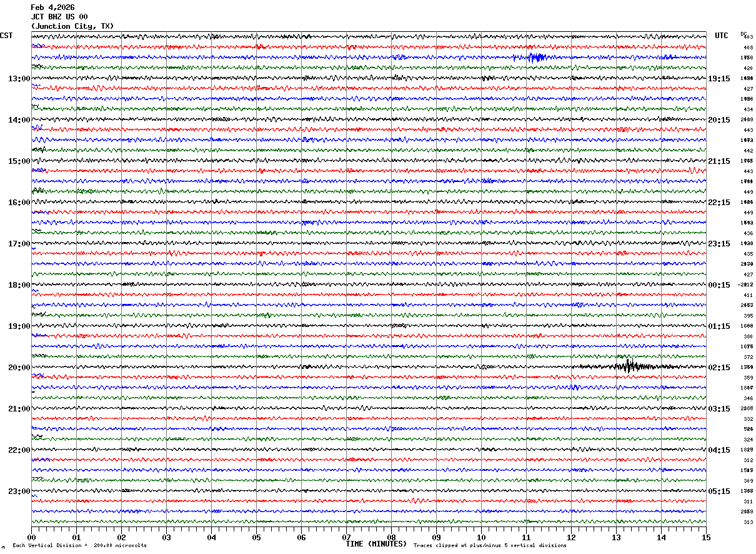Click the DC offset value 372
The width and height of the screenshot is (756, 554).
[748, 357]
